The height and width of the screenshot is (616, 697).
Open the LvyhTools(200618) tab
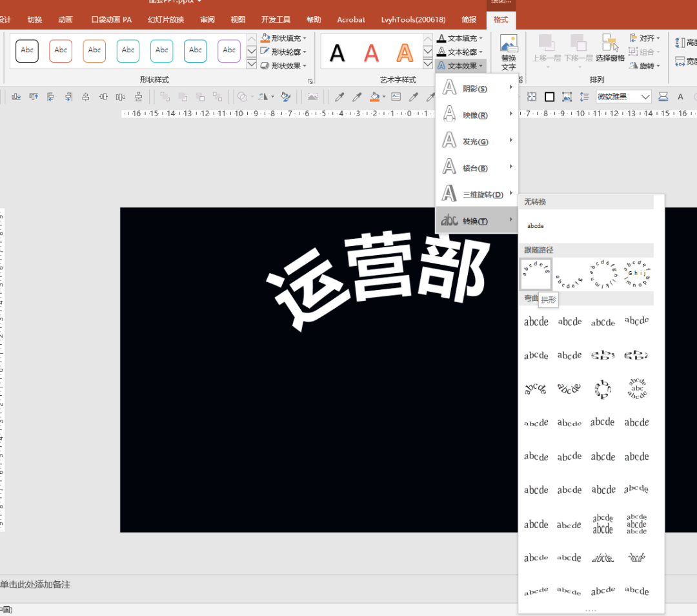tap(413, 19)
